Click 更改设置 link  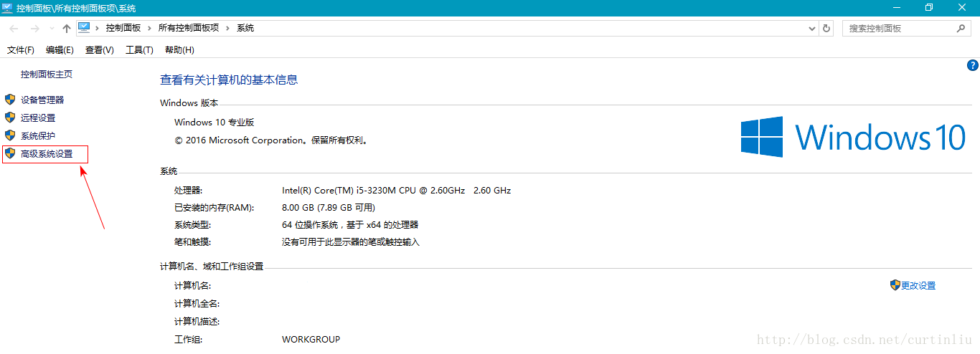[918, 285]
